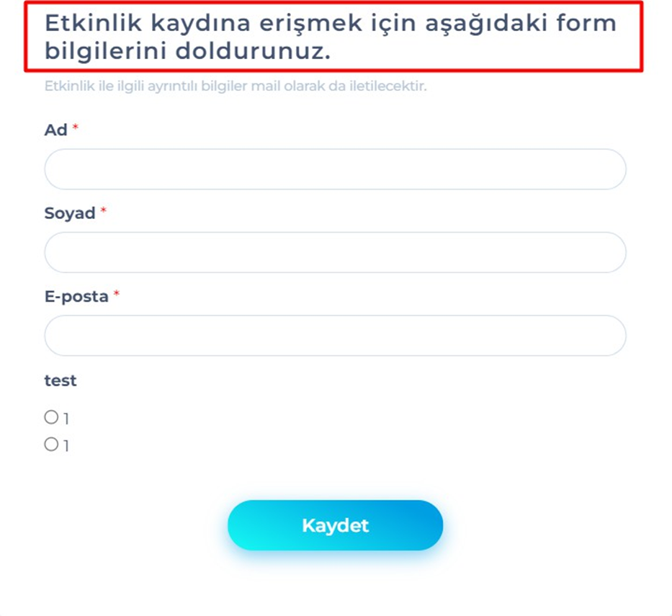
Task: Click the heading line starting "Etkinlik kaydına erişmek"
Action: point(330,23)
